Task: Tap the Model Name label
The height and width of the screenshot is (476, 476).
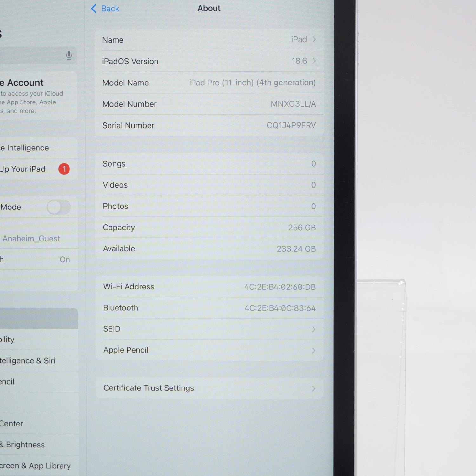Action: click(125, 83)
